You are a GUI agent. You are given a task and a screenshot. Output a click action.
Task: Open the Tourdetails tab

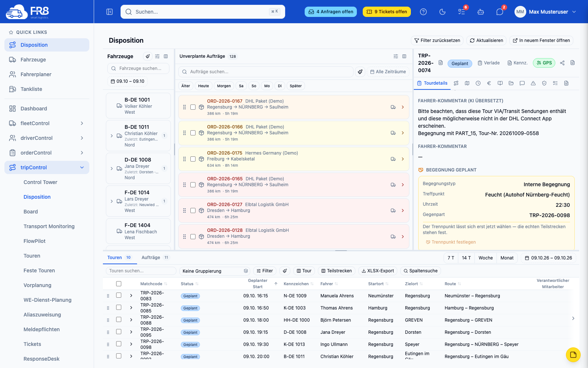tap(432, 83)
